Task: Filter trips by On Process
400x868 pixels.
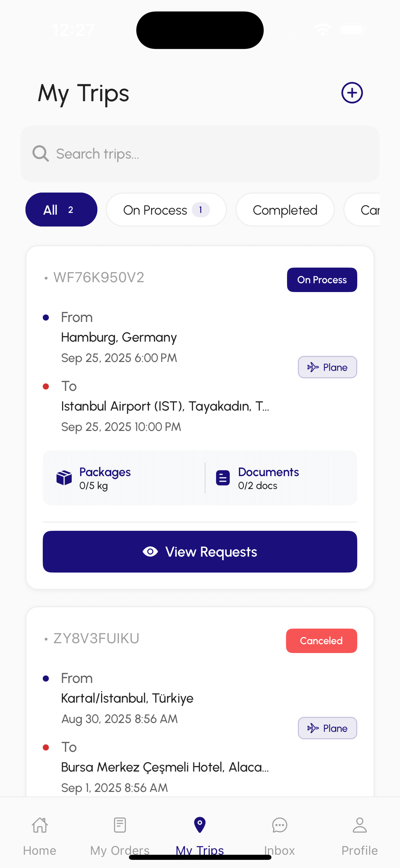Action: pos(166,210)
